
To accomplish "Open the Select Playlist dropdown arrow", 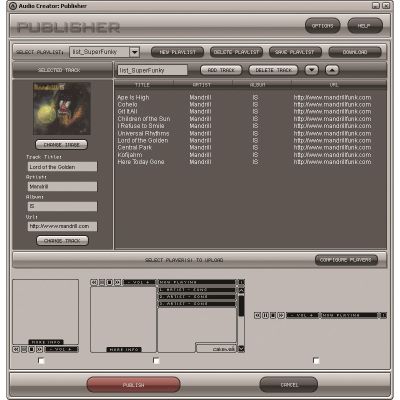I will pyautogui.click(x=134, y=52).
